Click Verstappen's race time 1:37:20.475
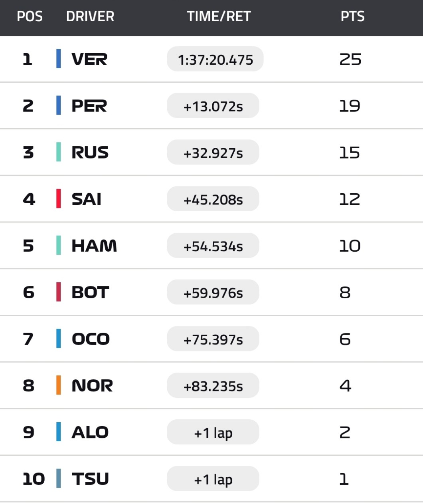423x504 pixels. (x=215, y=59)
